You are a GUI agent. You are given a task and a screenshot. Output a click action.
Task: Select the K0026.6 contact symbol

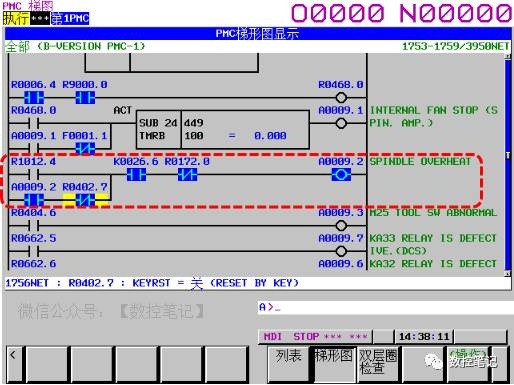136,174
